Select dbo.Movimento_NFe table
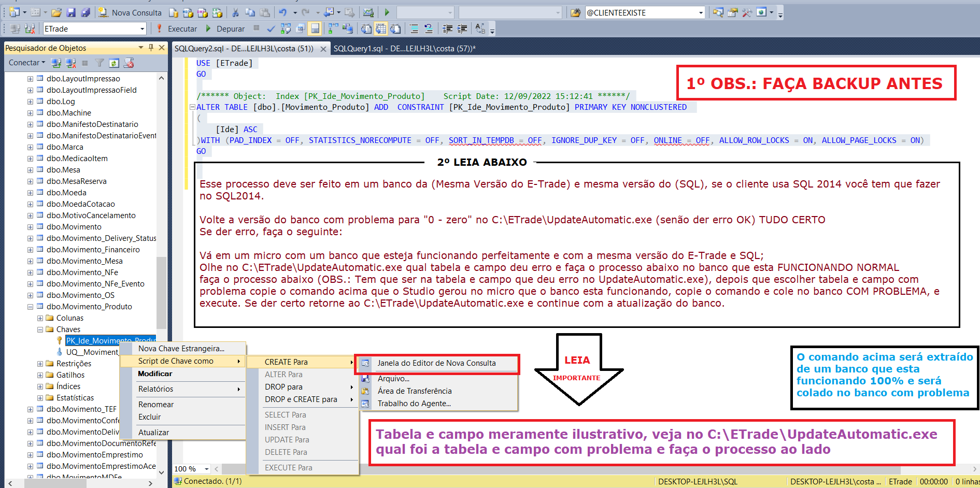Image resolution: width=980 pixels, height=488 pixels. point(82,272)
